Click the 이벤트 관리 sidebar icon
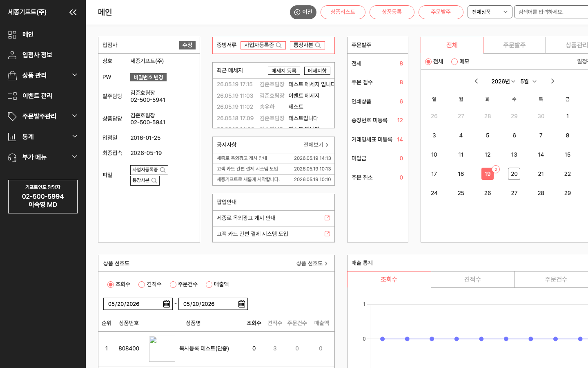Viewport: 588px width, 368px height. pos(12,96)
